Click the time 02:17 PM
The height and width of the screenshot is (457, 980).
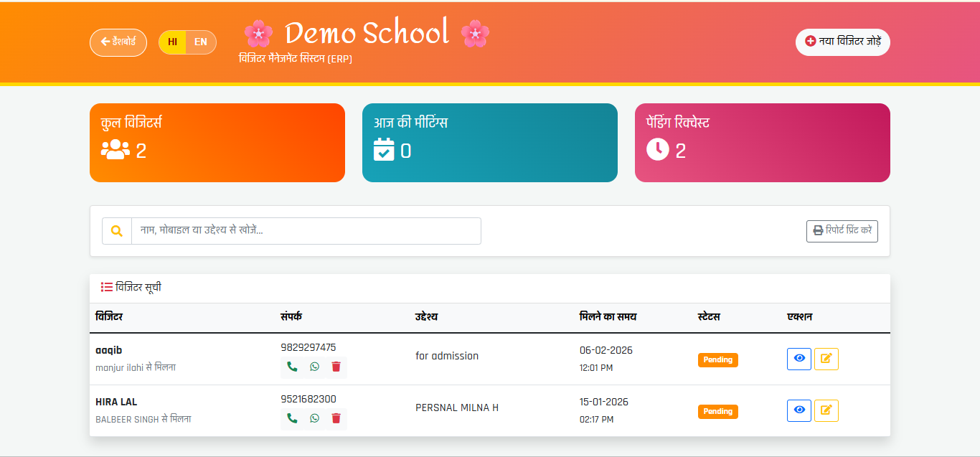(597, 420)
